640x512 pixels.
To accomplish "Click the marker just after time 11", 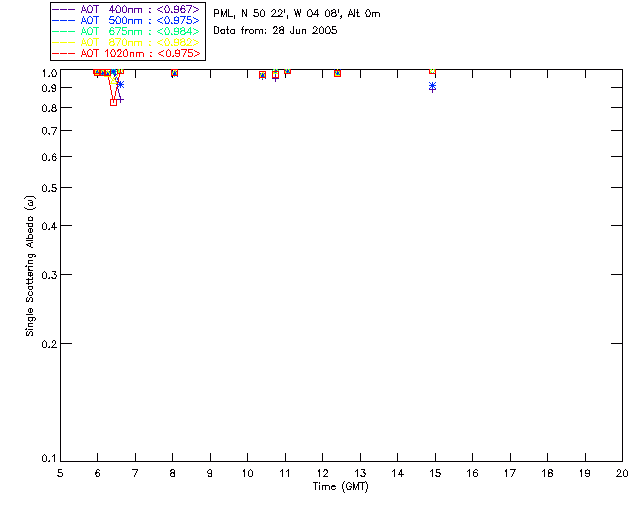I will click(x=287, y=71).
